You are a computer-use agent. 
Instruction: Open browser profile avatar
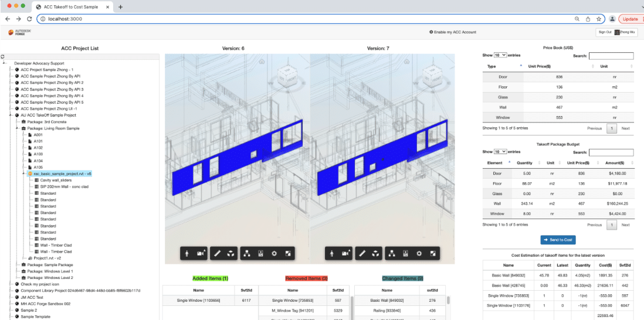pos(612,19)
